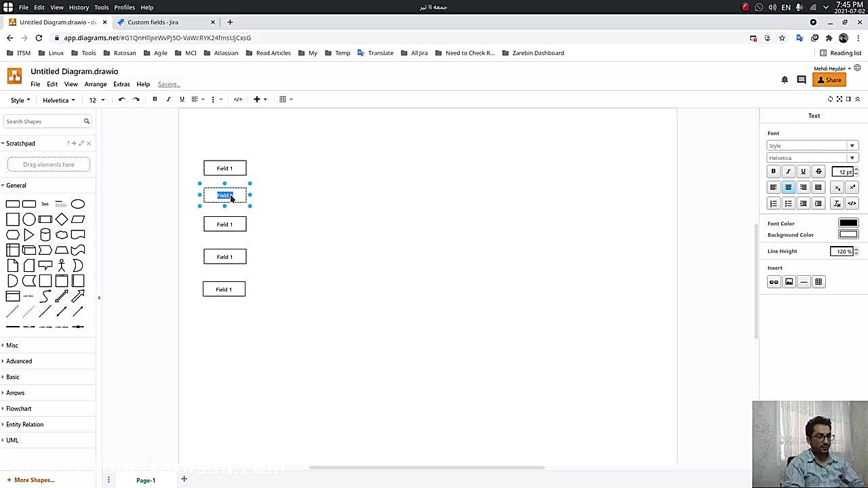Image resolution: width=868 pixels, height=488 pixels.
Task: Open Style dropdown in Font section
Action: click(x=812, y=146)
